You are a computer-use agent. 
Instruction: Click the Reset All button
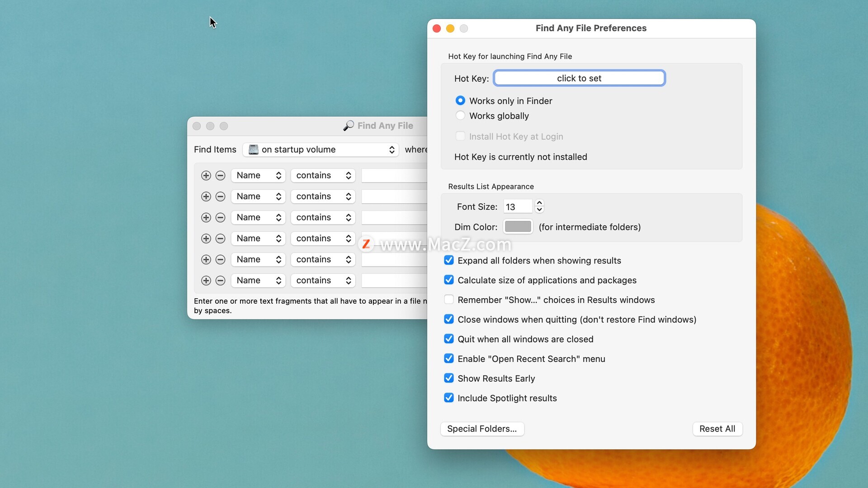(x=717, y=429)
